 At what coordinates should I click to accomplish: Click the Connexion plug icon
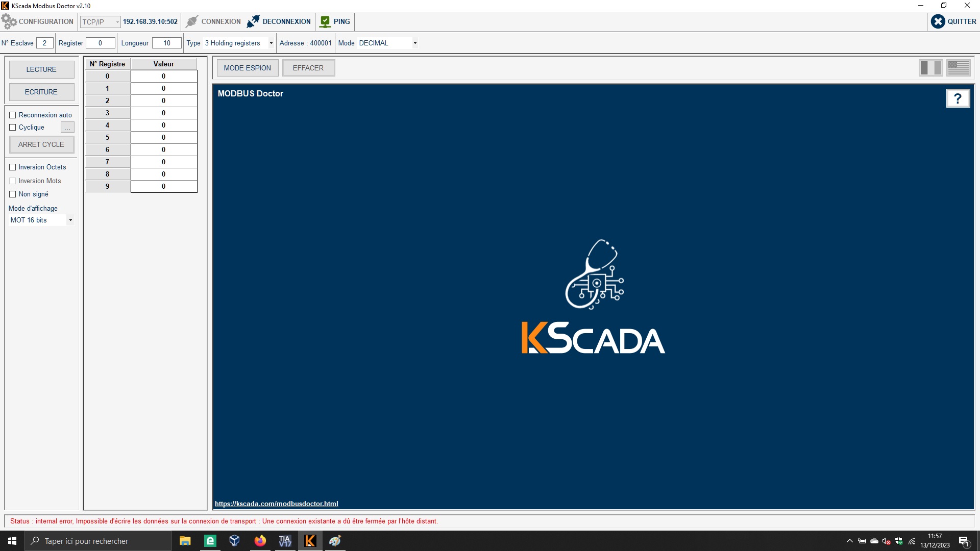click(192, 21)
